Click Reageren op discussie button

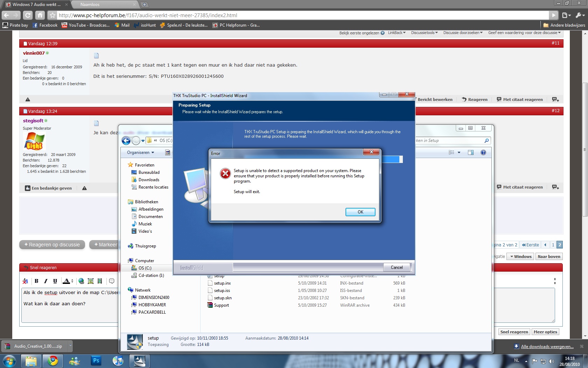(x=52, y=245)
